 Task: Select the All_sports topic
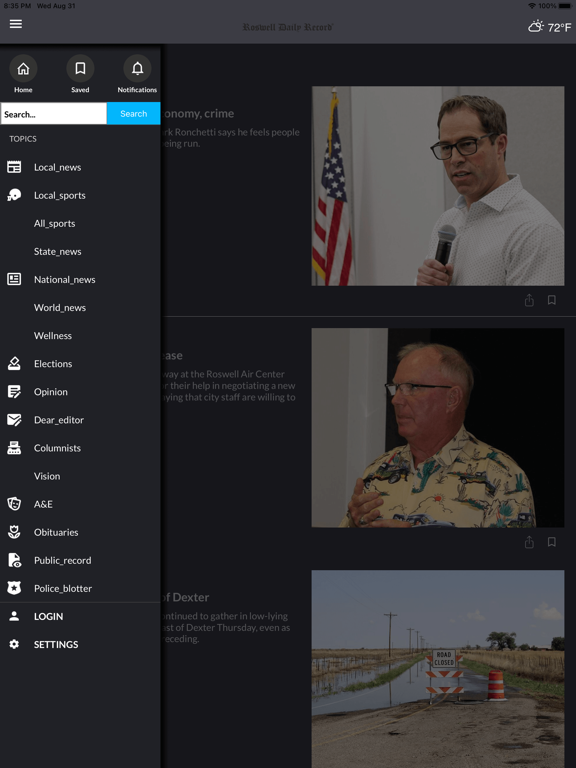click(54, 223)
